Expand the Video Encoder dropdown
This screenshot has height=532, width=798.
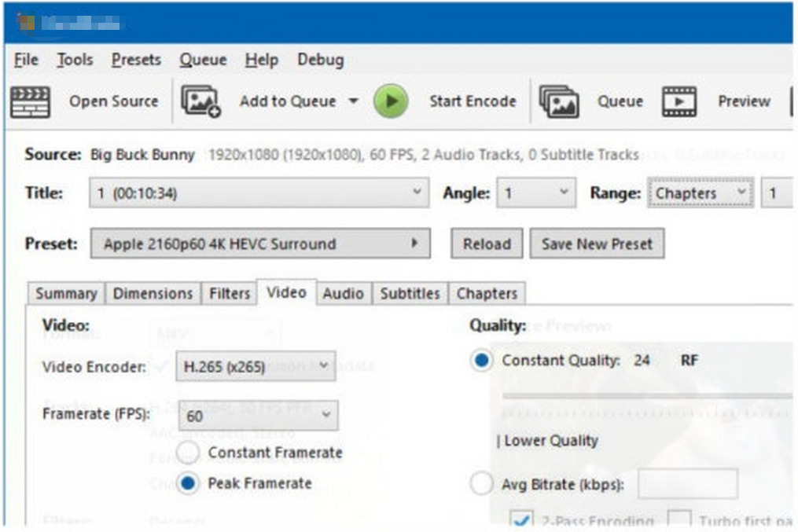pyautogui.click(x=256, y=366)
